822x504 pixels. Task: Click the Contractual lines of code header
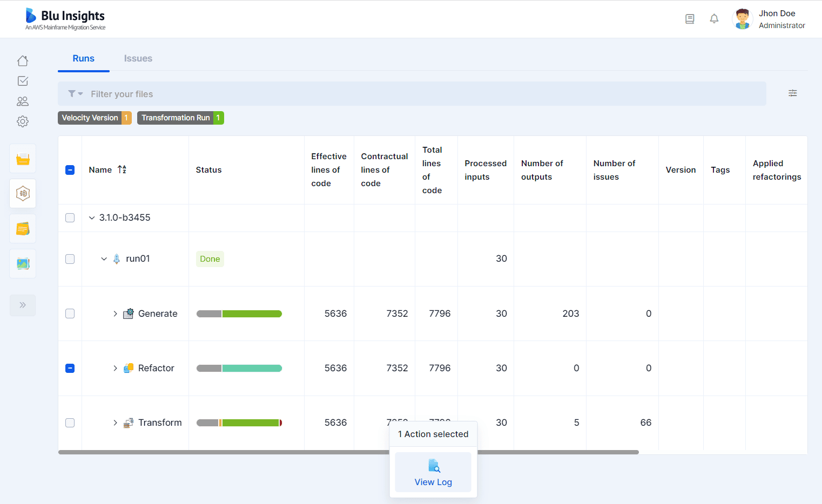tap(385, 170)
